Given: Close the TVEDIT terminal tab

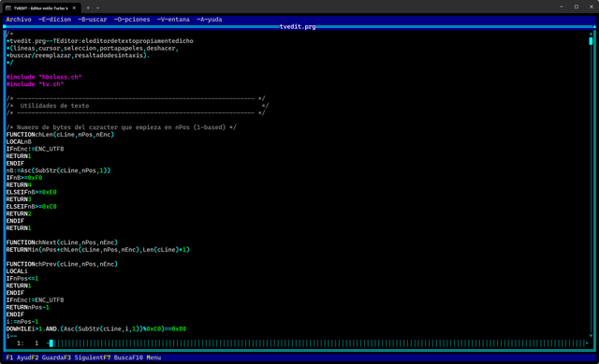Looking at the screenshot, I should tap(74, 7).
